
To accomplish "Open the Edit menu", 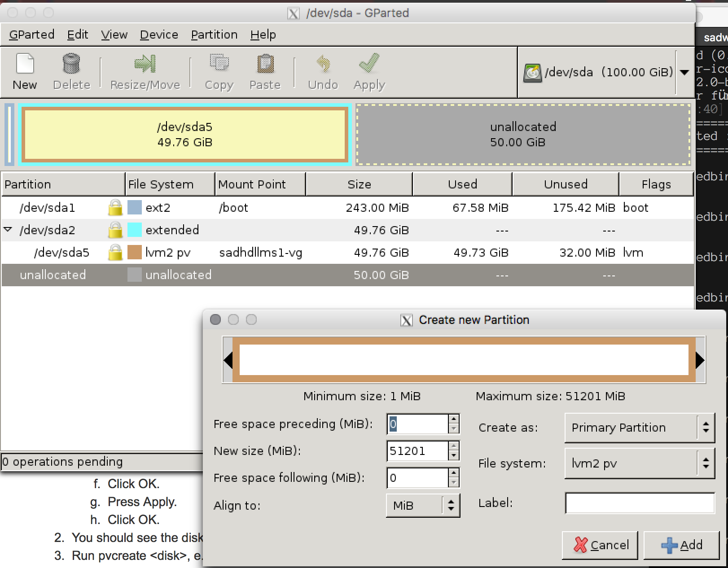I will click(x=78, y=35).
